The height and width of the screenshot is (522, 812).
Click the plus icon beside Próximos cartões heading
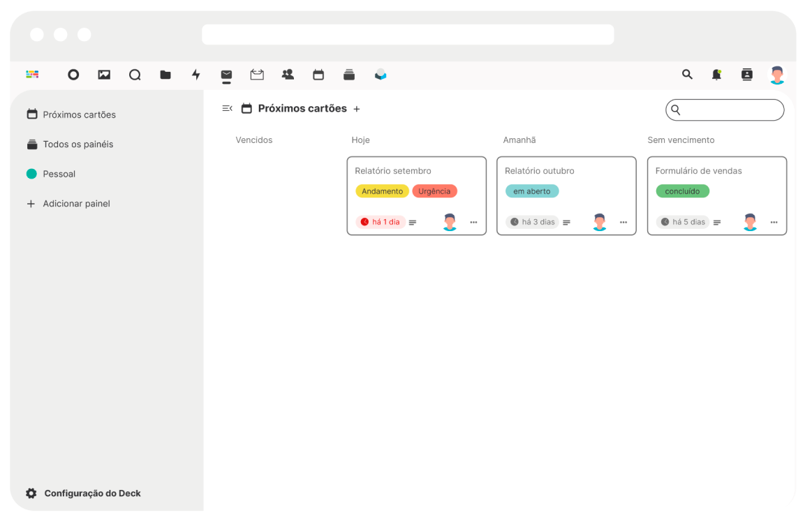coord(357,109)
